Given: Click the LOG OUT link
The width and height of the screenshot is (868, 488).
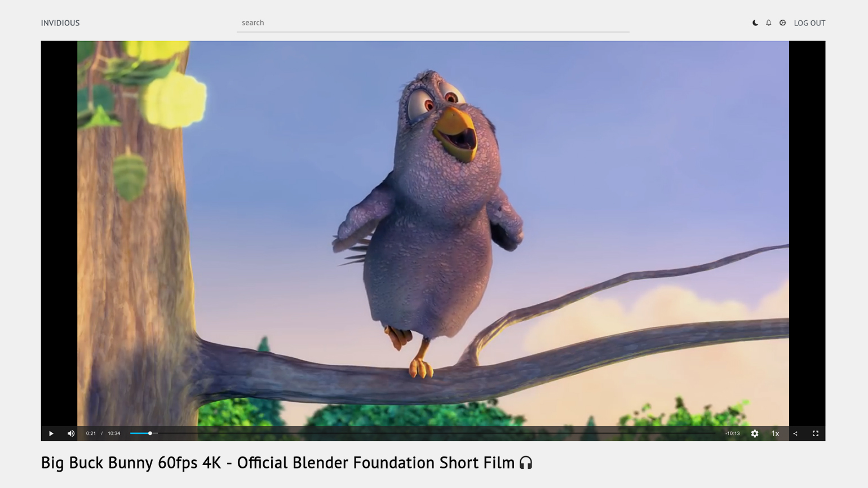Looking at the screenshot, I should point(809,23).
